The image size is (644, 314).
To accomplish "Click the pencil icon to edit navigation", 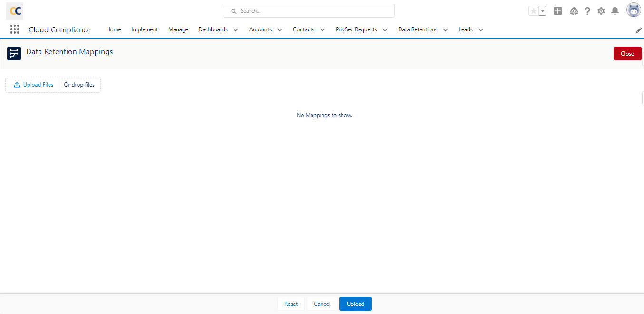I will point(639,29).
